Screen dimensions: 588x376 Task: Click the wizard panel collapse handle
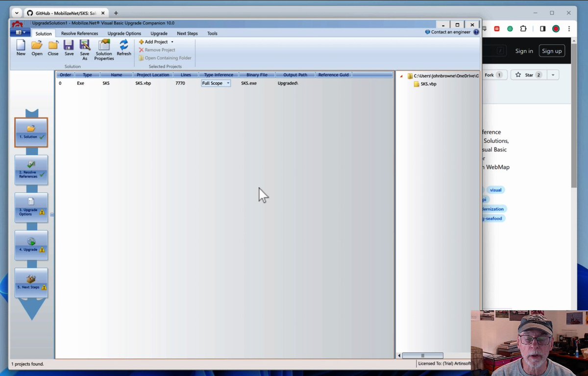(x=52, y=214)
